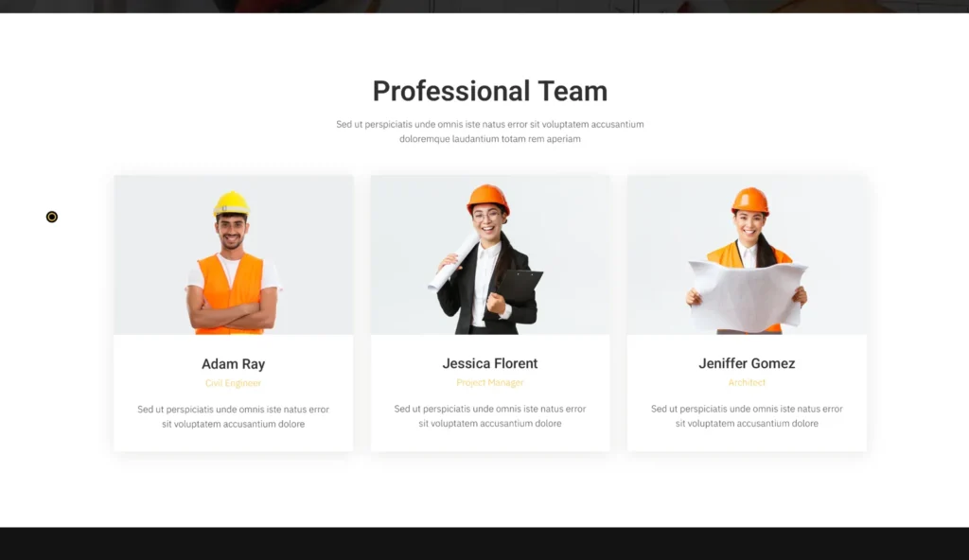Click the black clipboard Jessica is holding
Image resolution: width=969 pixels, height=560 pixels.
pyautogui.click(x=520, y=285)
